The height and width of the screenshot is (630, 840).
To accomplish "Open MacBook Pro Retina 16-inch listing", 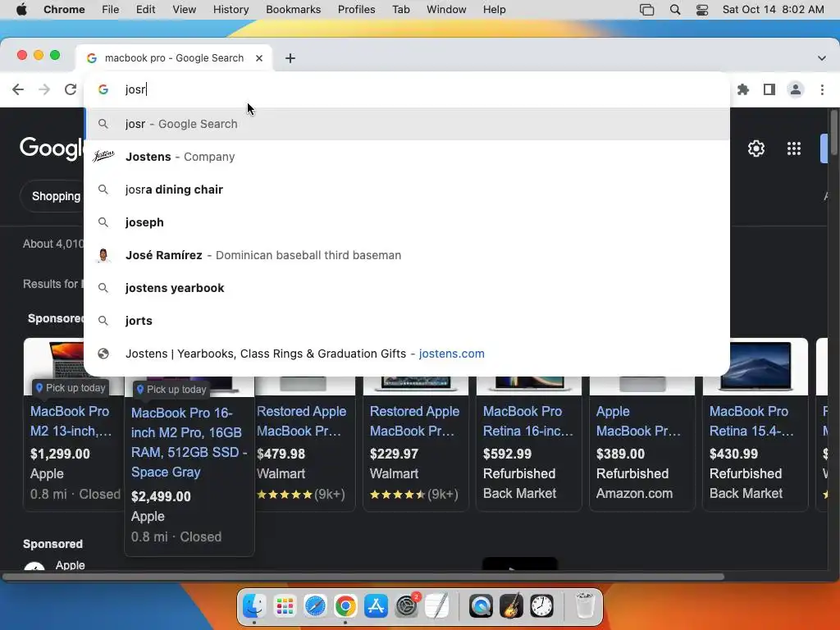I will 528,421.
